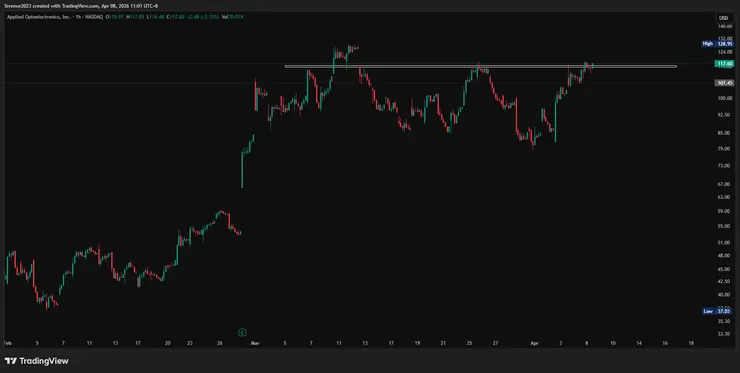Click the 85.00 level on the price scale

(x=724, y=133)
